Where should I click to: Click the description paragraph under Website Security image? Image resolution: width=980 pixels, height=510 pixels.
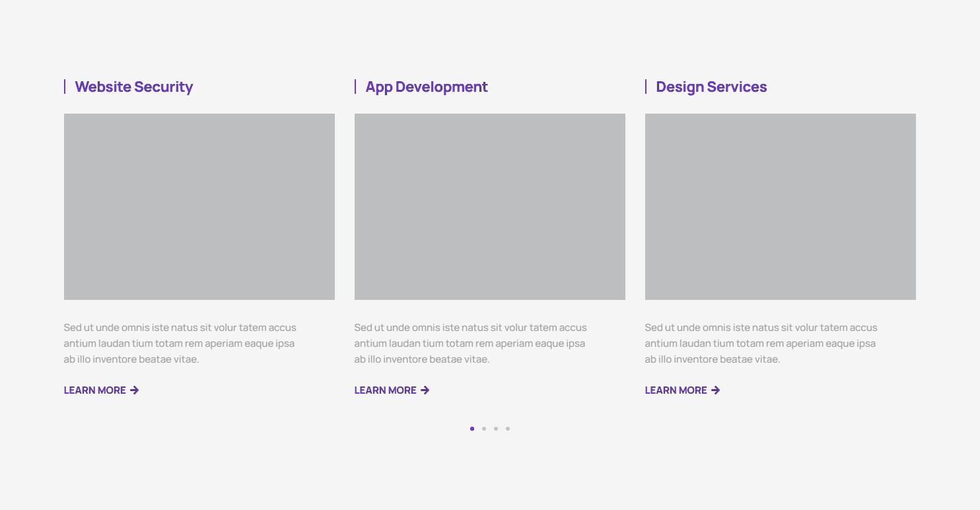(x=180, y=344)
